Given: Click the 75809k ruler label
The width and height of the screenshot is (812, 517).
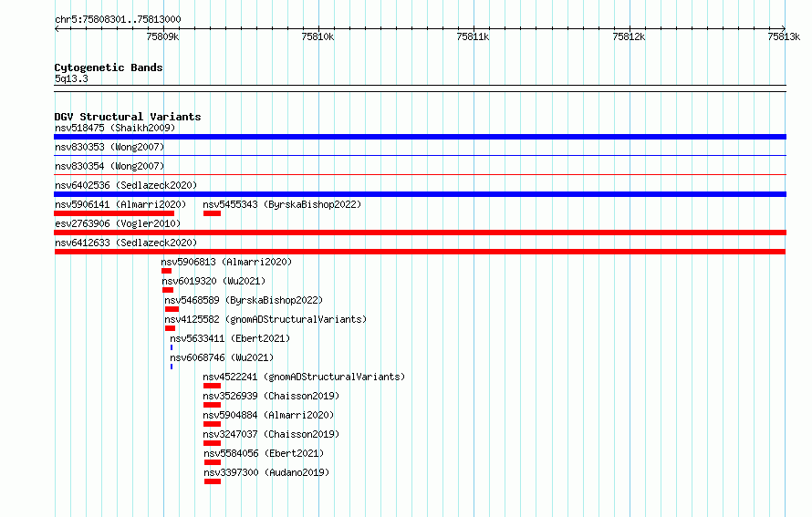Looking at the screenshot, I should pos(162,36).
